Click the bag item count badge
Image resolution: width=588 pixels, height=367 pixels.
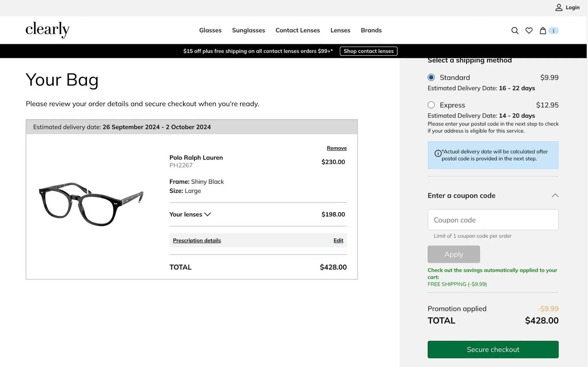[x=553, y=31]
